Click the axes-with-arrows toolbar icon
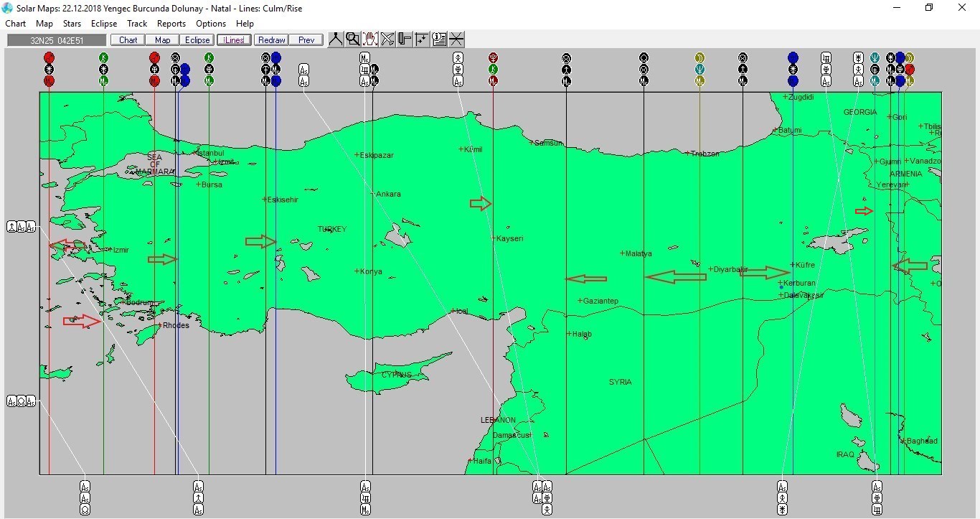 coord(422,39)
